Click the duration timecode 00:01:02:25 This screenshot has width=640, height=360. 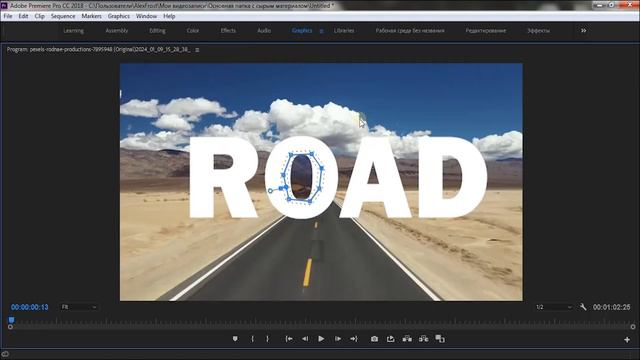pos(611,307)
